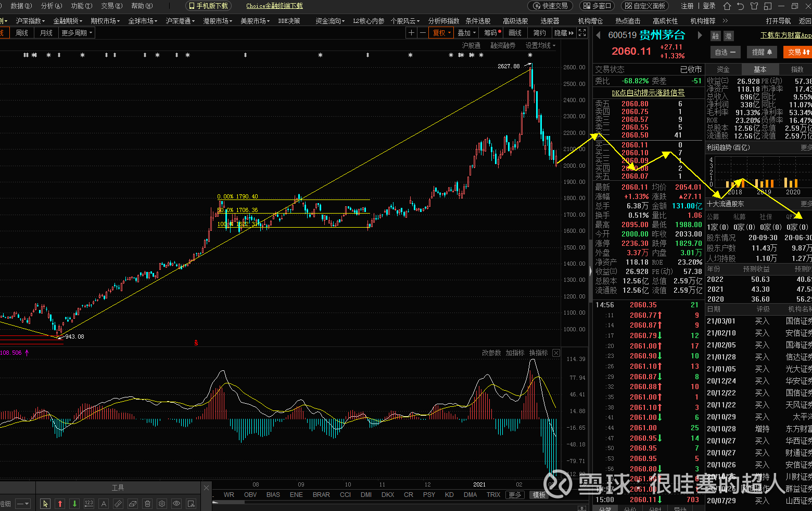Open 全球市场 menu dropdown
This screenshot has height=511, width=812.
tap(143, 21)
